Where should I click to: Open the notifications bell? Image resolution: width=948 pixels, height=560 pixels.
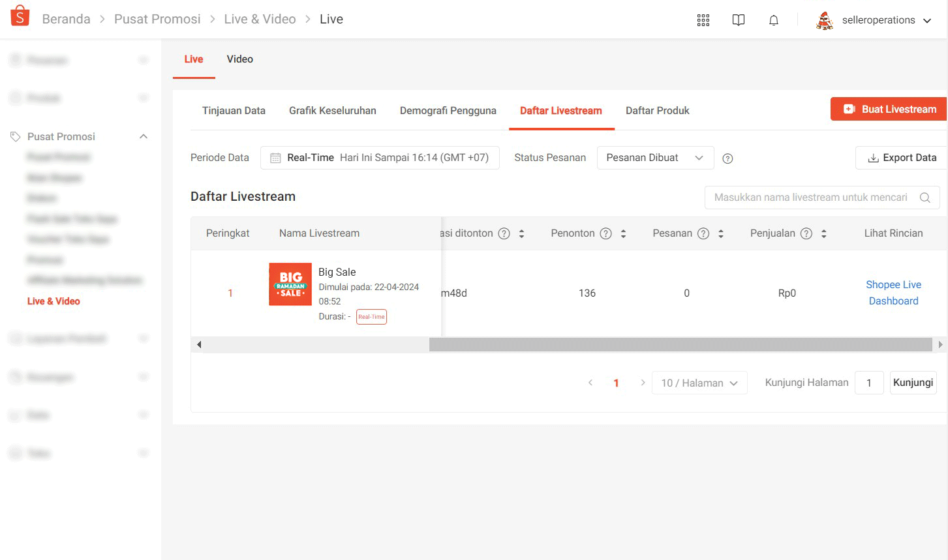[774, 20]
